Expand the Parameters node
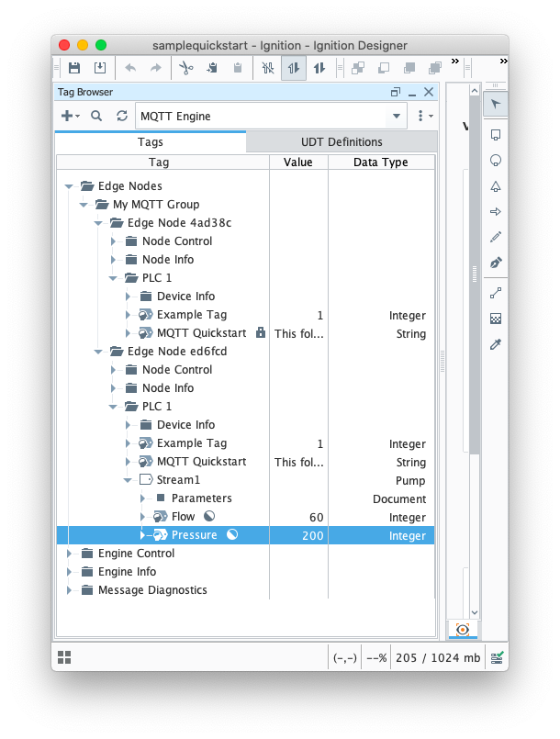This screenshot has width=560, height=739. 142,498
